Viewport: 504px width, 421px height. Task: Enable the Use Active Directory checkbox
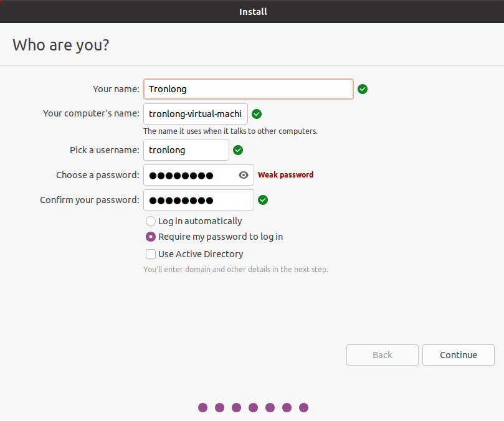pos(151,254)
